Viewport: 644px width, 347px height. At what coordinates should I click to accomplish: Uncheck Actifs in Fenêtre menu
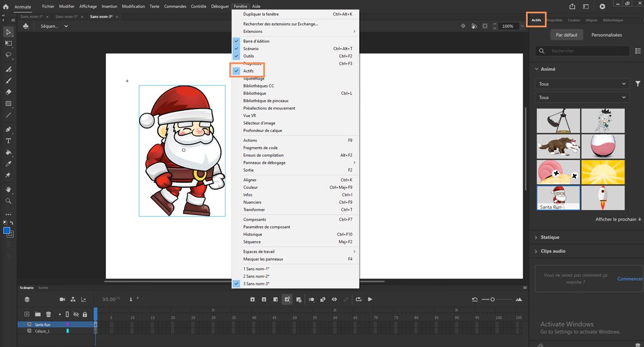296,71
